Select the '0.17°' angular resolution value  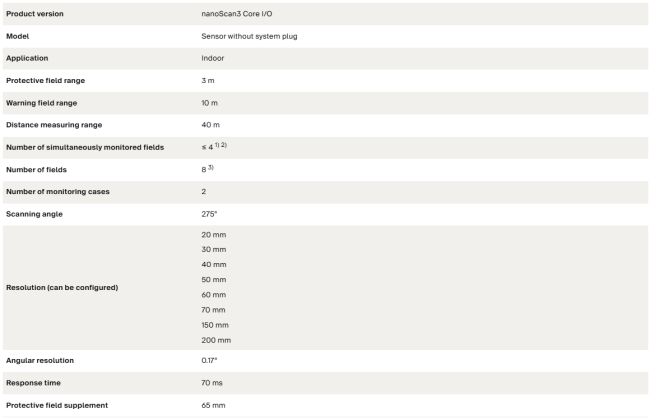pos(209,360)
